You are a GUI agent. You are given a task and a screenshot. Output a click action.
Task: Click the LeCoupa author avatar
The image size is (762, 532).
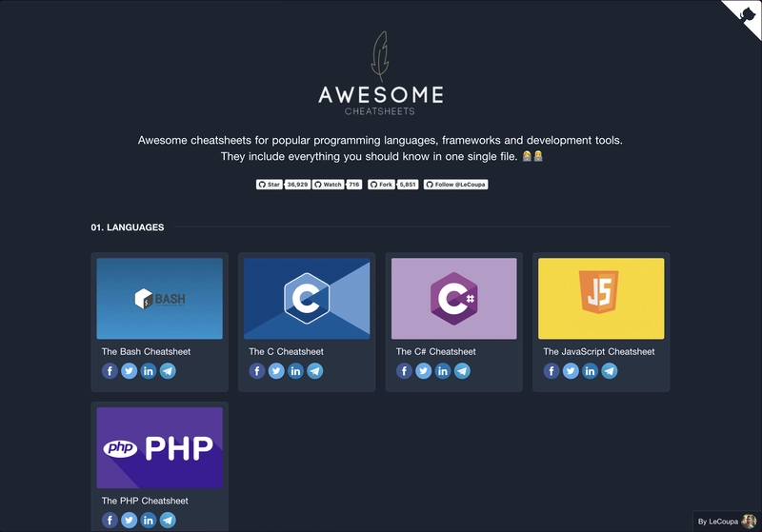[749, 522]
